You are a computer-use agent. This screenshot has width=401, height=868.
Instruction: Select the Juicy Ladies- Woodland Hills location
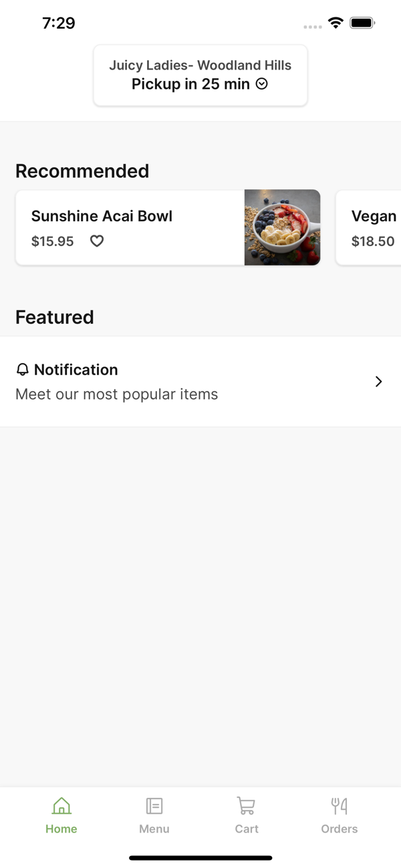click(200, 66)
